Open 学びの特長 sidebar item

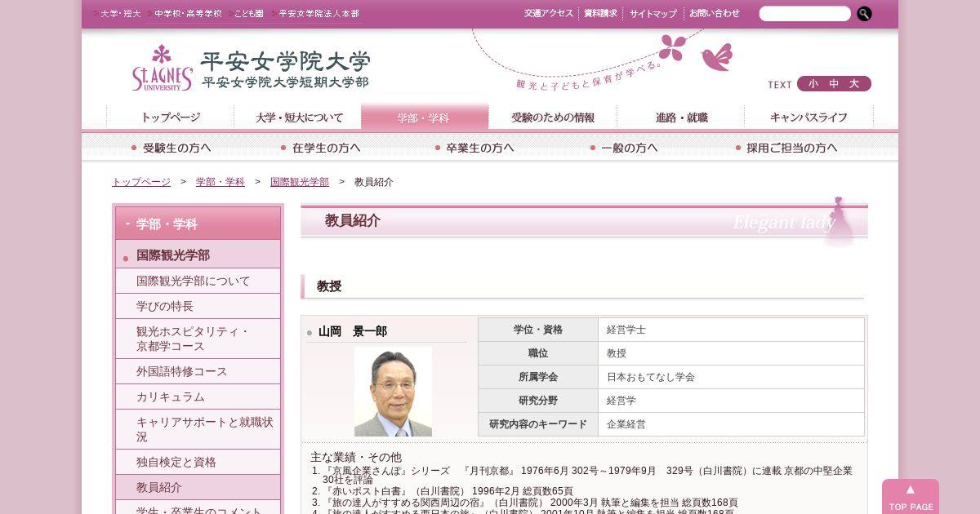point(198,306)
